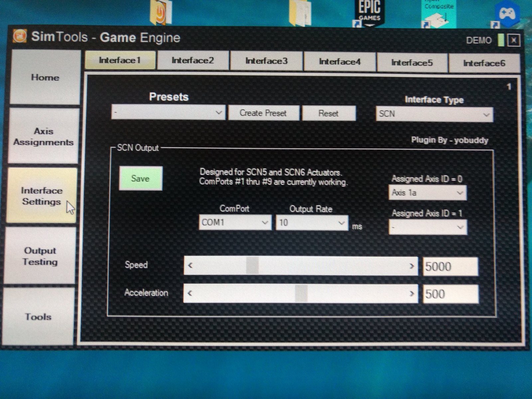The height and width of the screenshot is (399, 532).
Task: Click the Speed value field showing 5000
Action: [451, 267]
